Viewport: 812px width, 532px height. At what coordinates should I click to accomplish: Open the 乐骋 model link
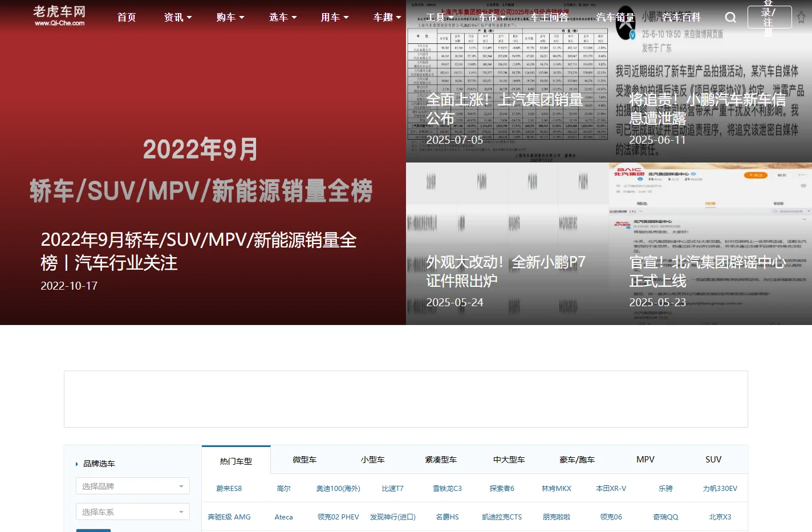click(x=665, y=489)
